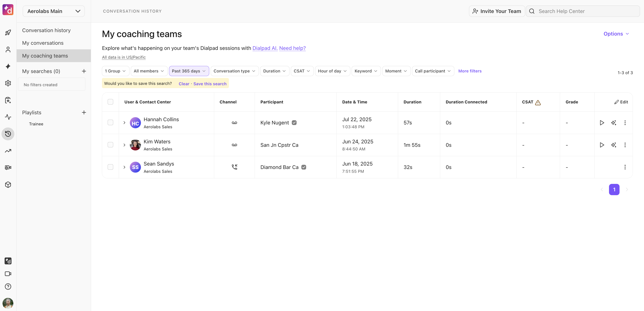Open the Duration filter dropdown
644x311 pixels.
click(x=275, y=71)
